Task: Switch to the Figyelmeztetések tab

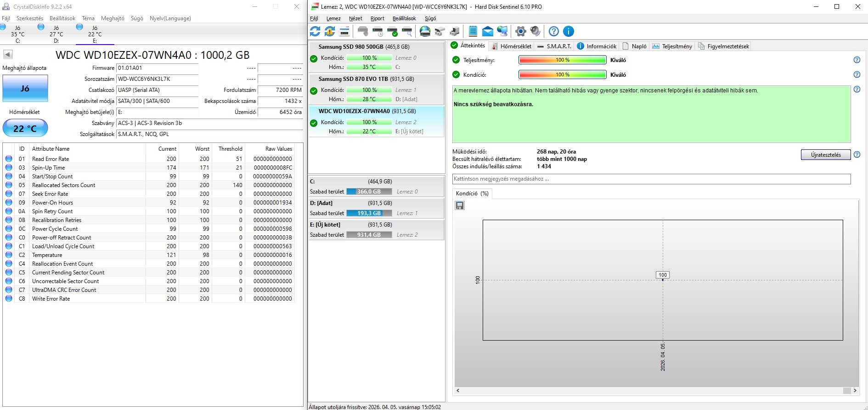Action: [x=723, y=46]
